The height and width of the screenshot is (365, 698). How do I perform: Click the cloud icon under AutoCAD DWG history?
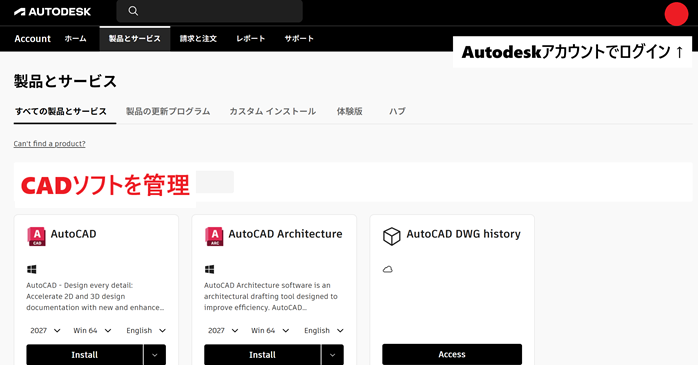(388, 269)
